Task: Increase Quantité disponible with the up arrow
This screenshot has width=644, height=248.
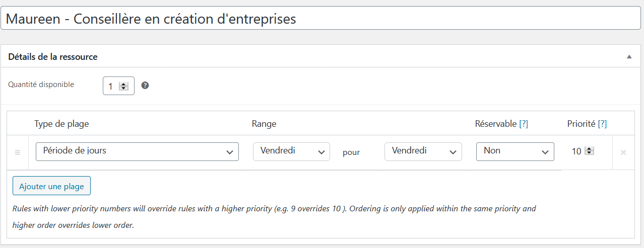Action: point(123,84)
